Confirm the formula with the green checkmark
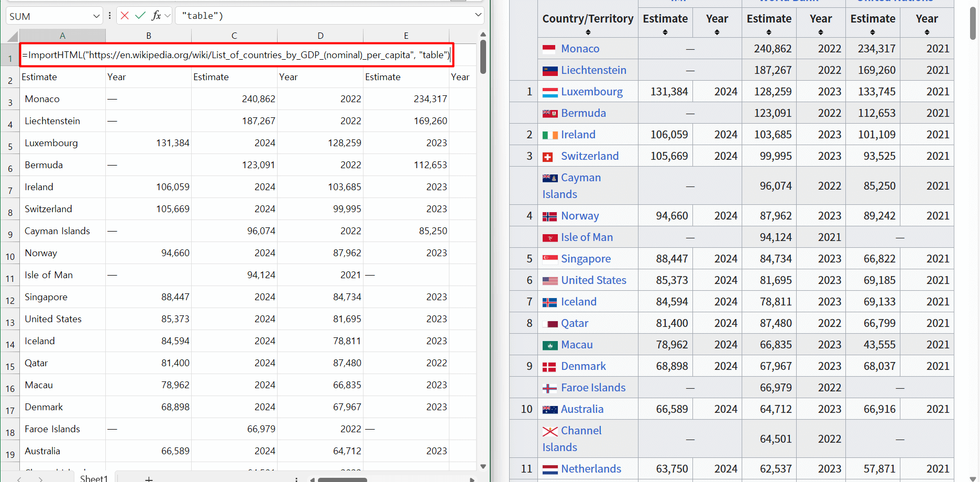Image resolution: width=980 pixels, height=482 pixels. [x=140, y=16]
